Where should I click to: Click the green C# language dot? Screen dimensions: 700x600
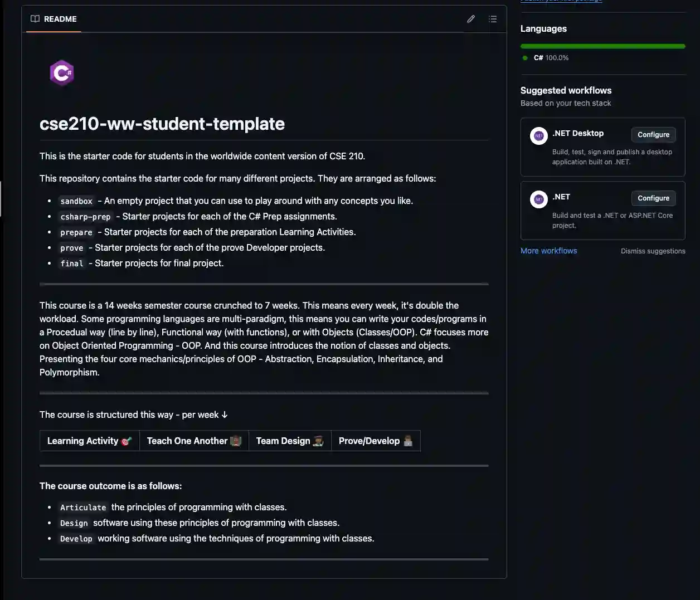pyautogui.click(x=524, y=57)
